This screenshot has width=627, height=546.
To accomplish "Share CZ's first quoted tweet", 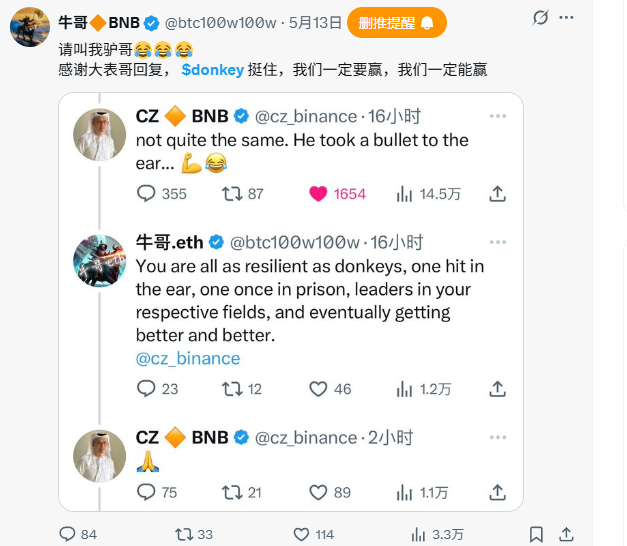I will (497, 193).
